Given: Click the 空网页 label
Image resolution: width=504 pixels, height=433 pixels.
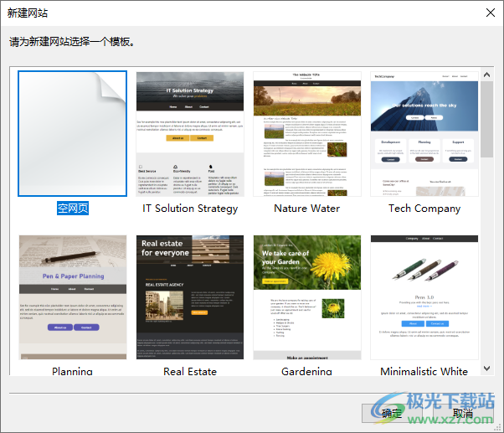Looking at the screenshot, I should point(73,209).
